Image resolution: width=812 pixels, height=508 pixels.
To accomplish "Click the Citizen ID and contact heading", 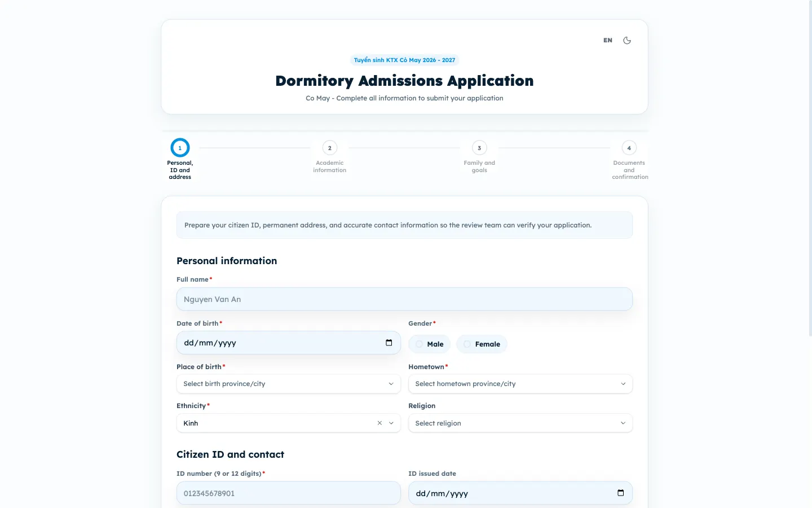I will (x=230, y=454).
